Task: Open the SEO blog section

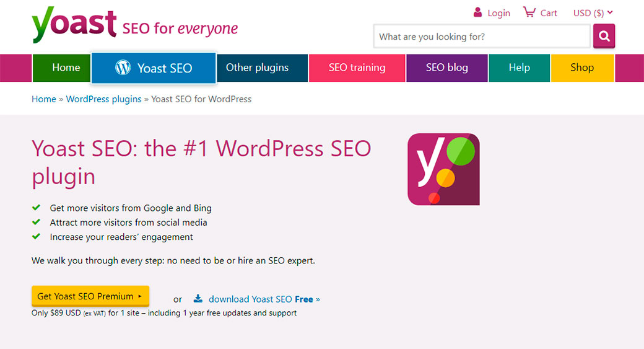Action: [x=446, y=68]
